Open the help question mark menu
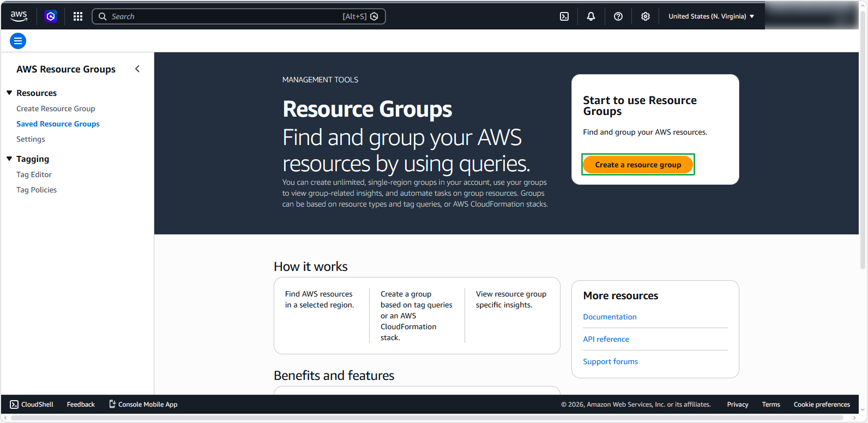 coord(618,16)
